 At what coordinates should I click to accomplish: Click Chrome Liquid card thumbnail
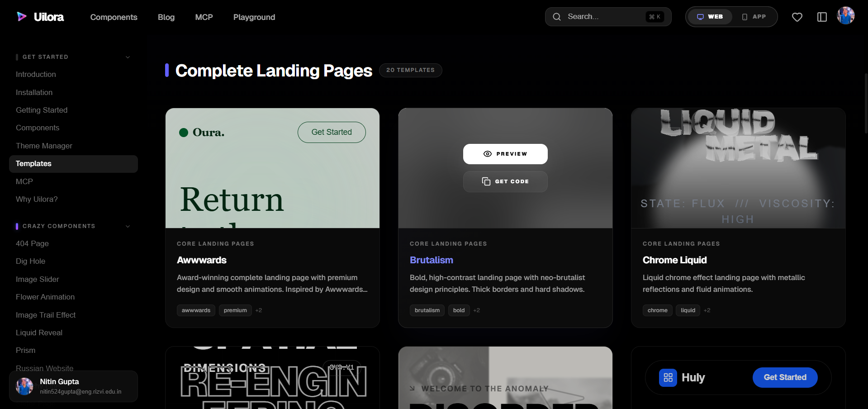point(738,168)
